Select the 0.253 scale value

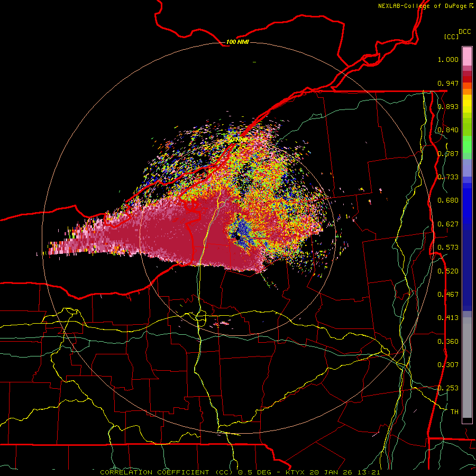[448, 388]
